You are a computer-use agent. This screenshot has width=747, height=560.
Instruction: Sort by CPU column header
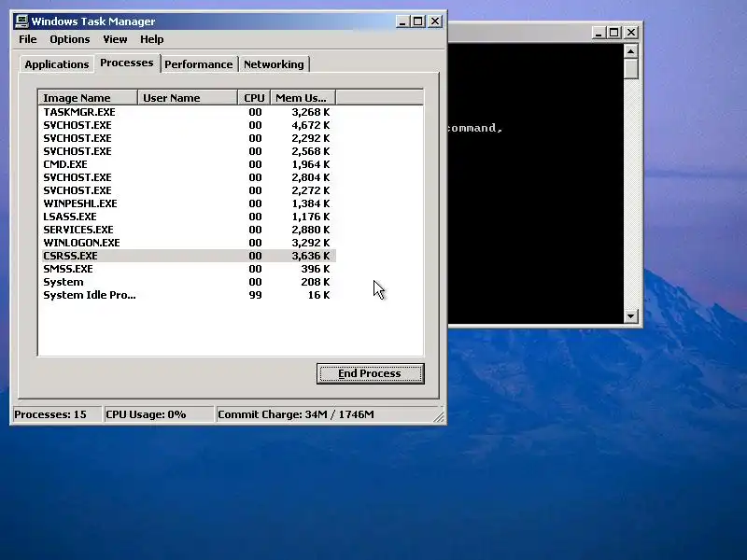(254, 98)
